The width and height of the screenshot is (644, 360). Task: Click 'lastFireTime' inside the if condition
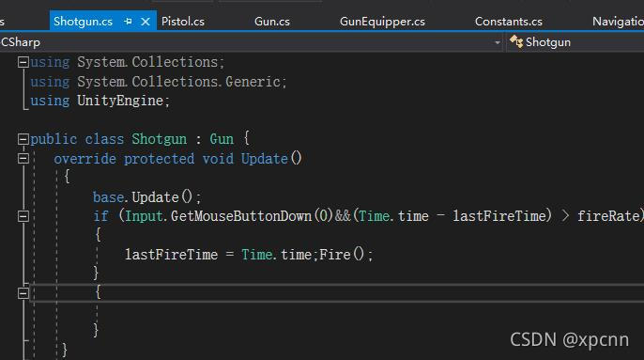[x=499, y=216]
